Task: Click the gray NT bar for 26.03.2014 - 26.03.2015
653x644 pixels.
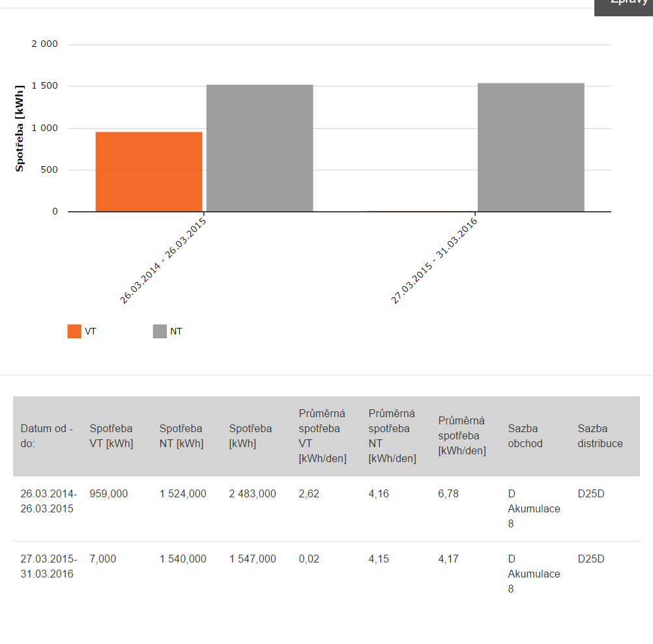Action: pos(260,149)
